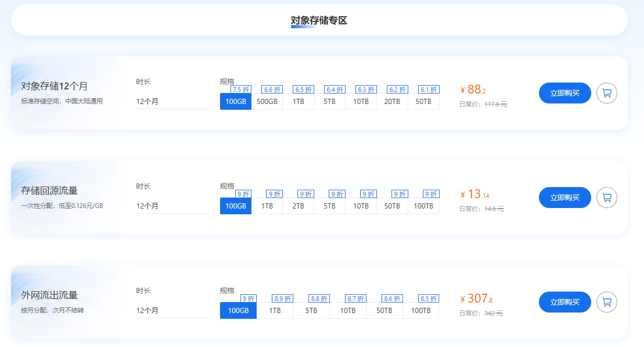644x347 pixels.
Task: Click the 8.5折 discount tag
Action: (x=429, y=298)
